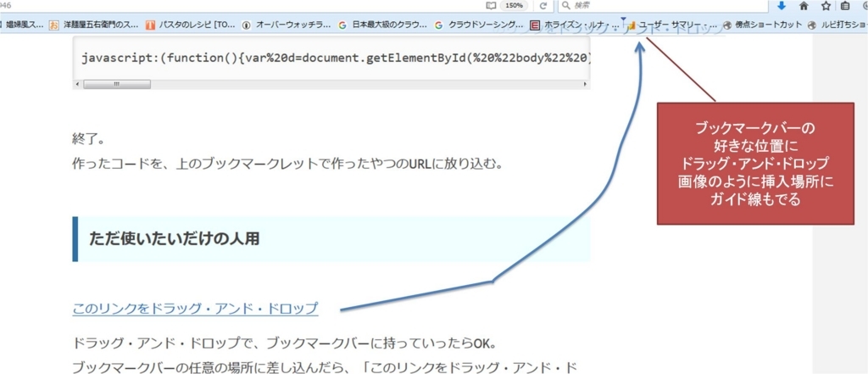Open 日本最大級のクラウ... bookmark
Screen dimensions: 868x374
(x=383, y=25)
